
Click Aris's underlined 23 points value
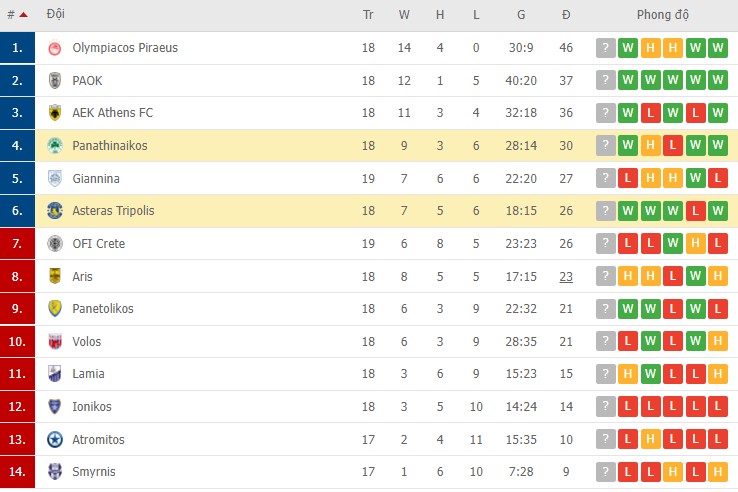point(566,276)
